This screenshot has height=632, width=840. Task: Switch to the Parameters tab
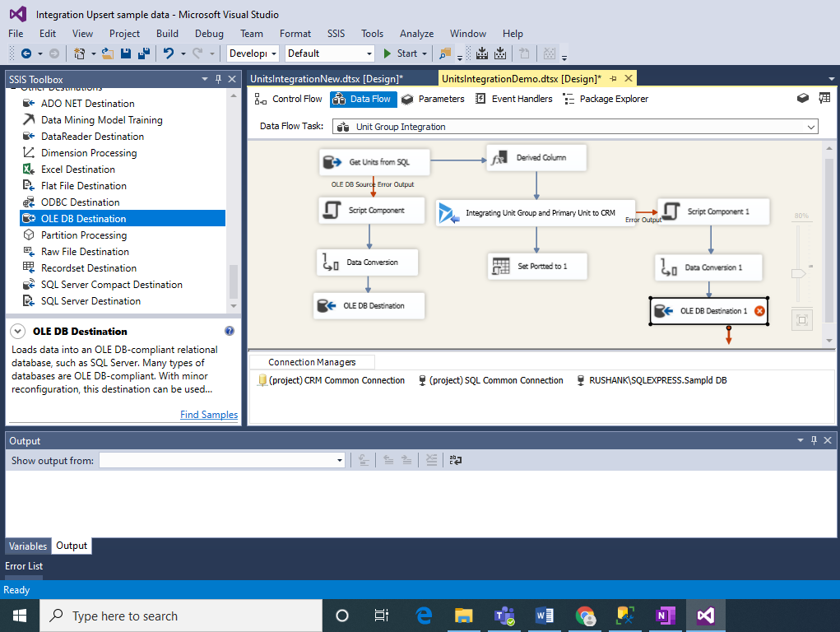coord(433,99)
